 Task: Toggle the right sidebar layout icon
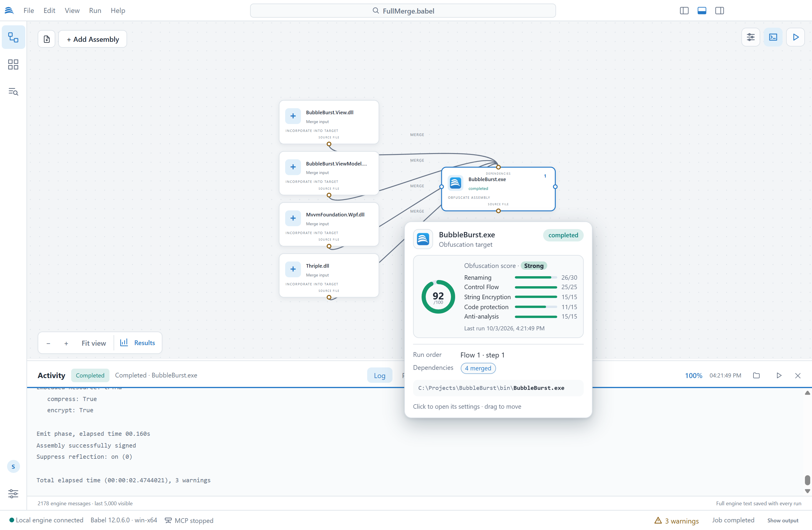click(720, 11)
